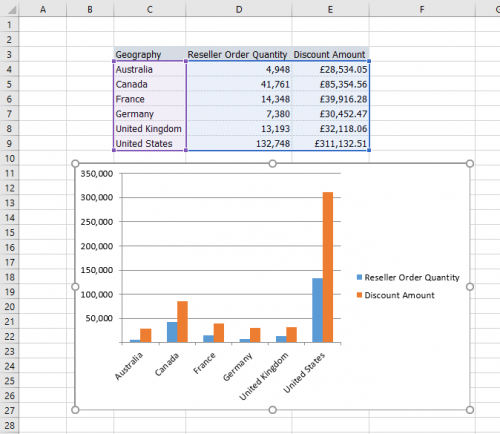Click the purple range handle below United States
The width and height of the screenshot is (500, 434).
pos(114,150)
